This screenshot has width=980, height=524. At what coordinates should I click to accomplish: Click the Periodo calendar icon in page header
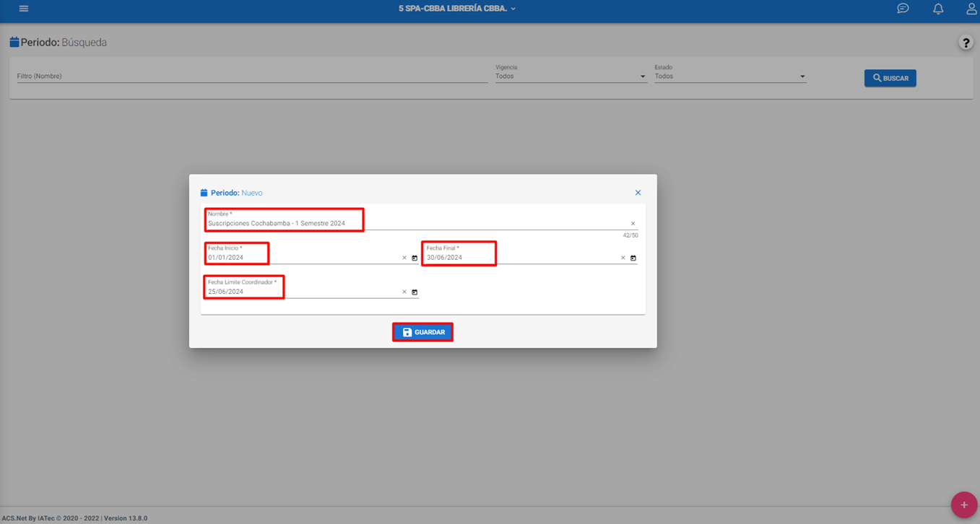point(14,42)
